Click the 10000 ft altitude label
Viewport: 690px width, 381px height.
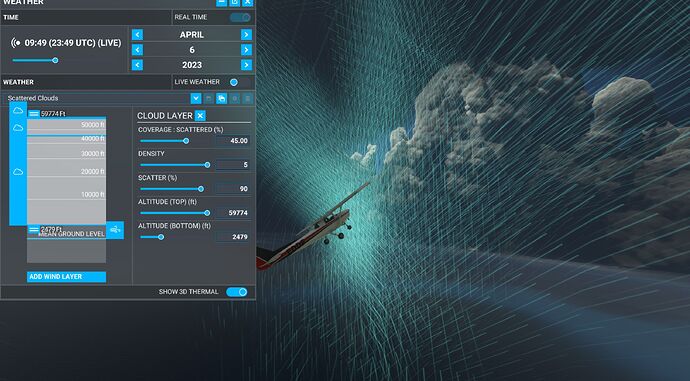[x=93, y=194]
